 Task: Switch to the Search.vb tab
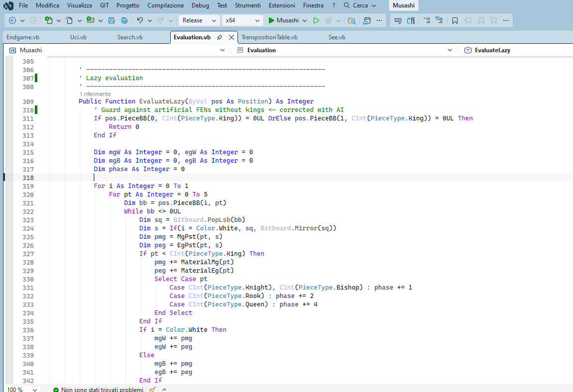pyautogui.click(x=130, y=37)
